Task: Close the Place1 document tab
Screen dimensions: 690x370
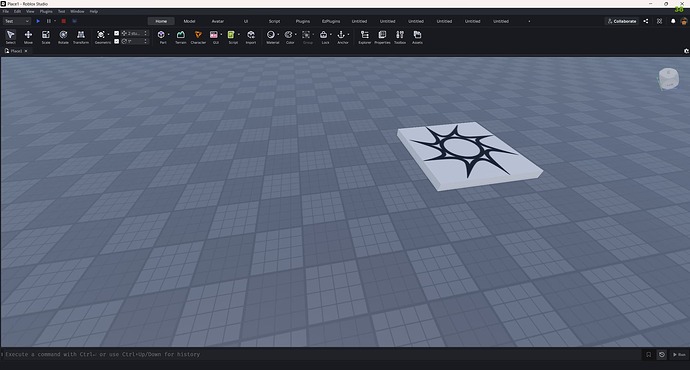Action: pyautogui.click(x=26, y=51)
